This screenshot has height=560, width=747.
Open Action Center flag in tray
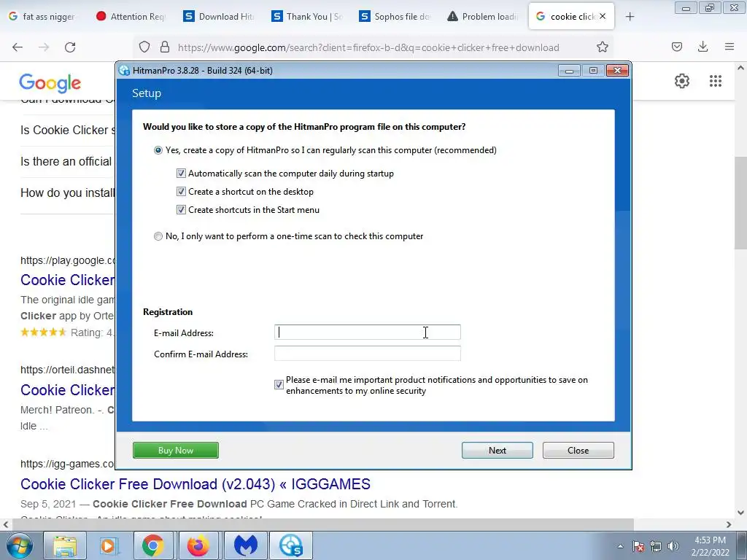pos(638,546)
